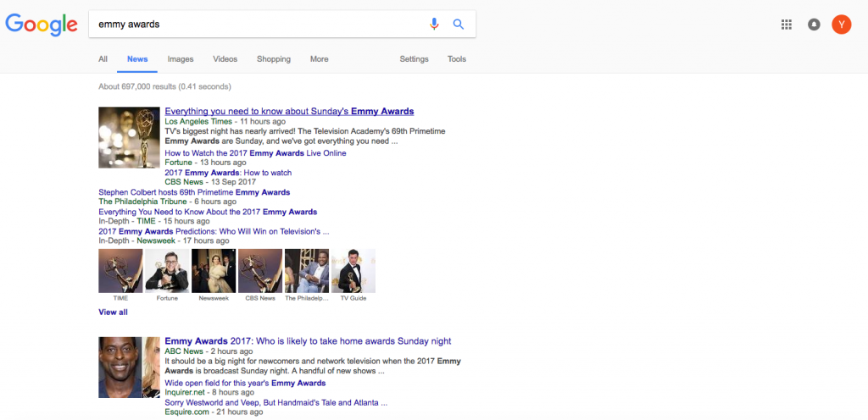Switch to the Videos tab
This screenshot has height=420, width=868.
point(225,59)
